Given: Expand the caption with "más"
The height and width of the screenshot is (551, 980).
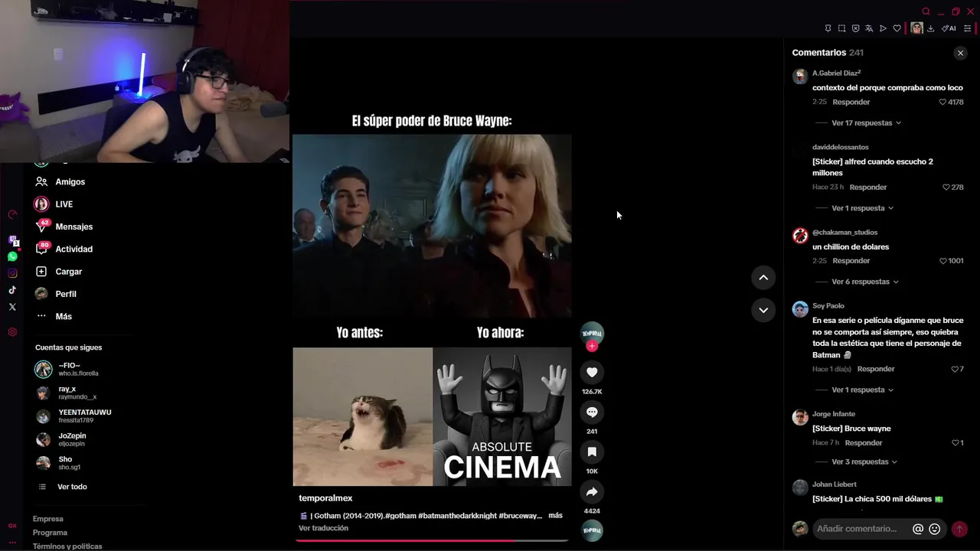Looking at the screenshot, I should click(x=555, y=516).
